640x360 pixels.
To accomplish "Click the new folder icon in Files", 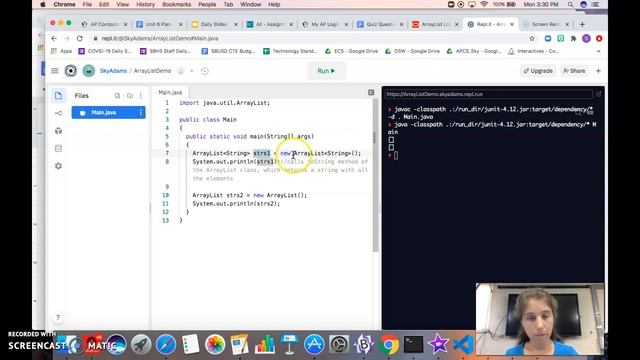I will 130,96.
